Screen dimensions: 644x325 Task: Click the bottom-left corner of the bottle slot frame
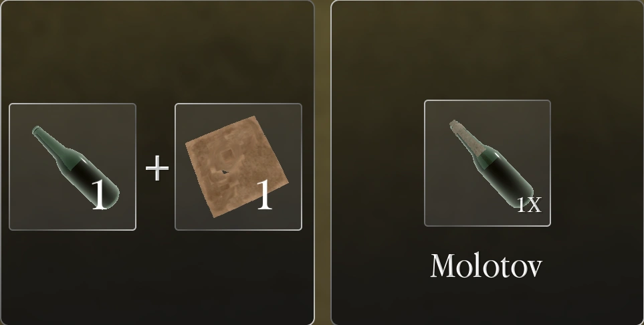[x=11, y=229]
